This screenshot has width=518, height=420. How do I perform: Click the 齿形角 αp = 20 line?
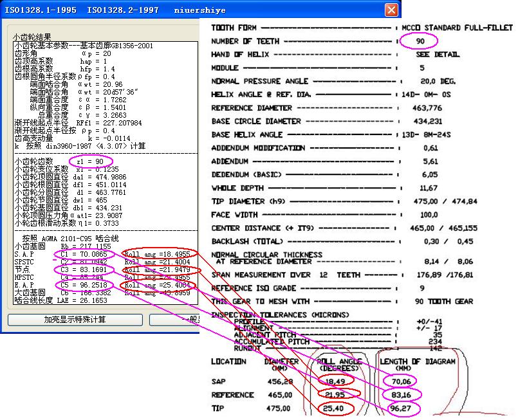pos(63,53)
